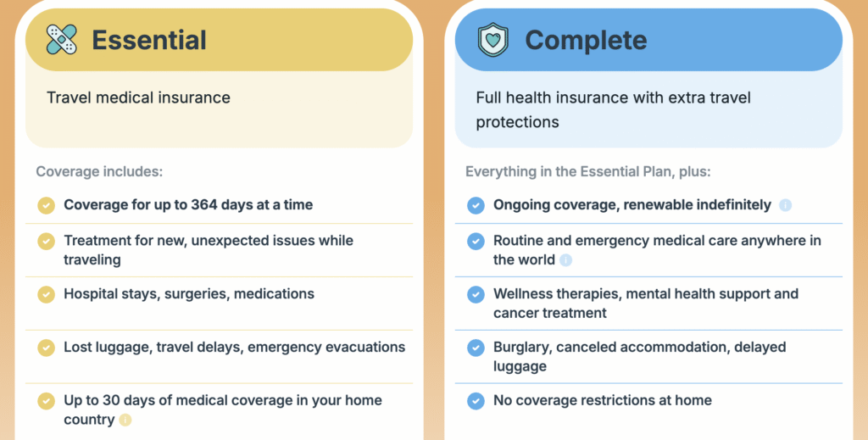Click info icon after renewable indefinitely
The image size is (868, 440).
(x=786, y=205)
